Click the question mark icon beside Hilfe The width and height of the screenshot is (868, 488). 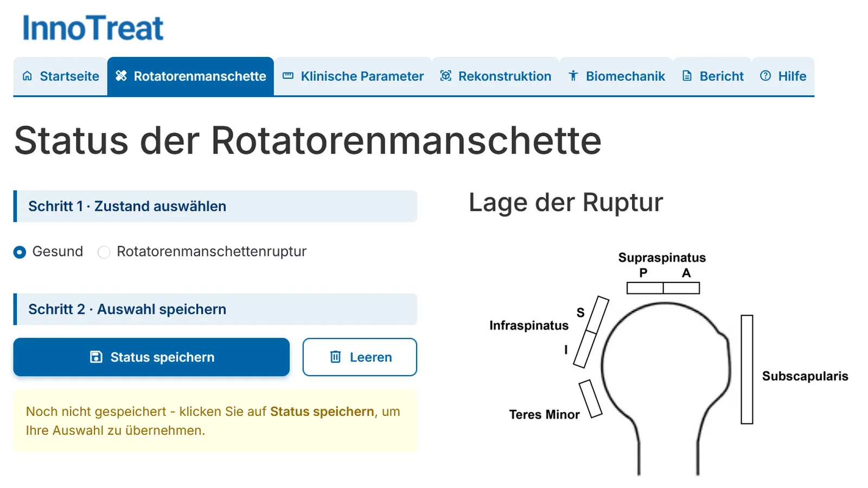coord(765,76)
